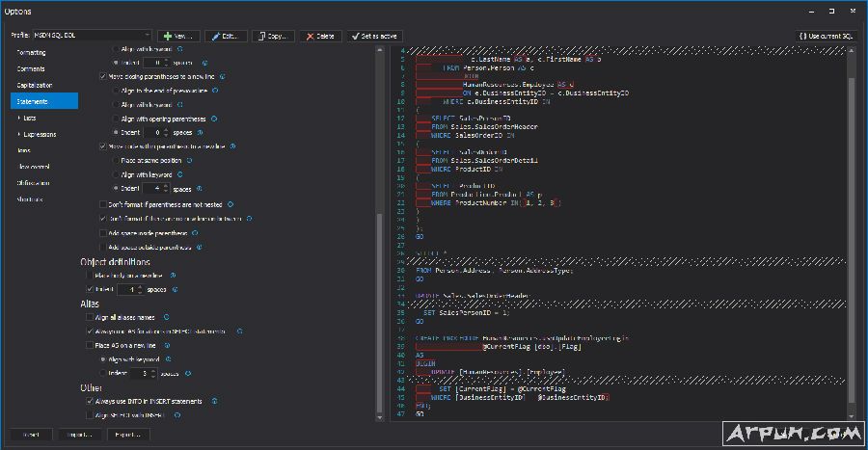This screenshot has height=450, width=868.
Task: Click the Set as active button
Action: (375, 36)
